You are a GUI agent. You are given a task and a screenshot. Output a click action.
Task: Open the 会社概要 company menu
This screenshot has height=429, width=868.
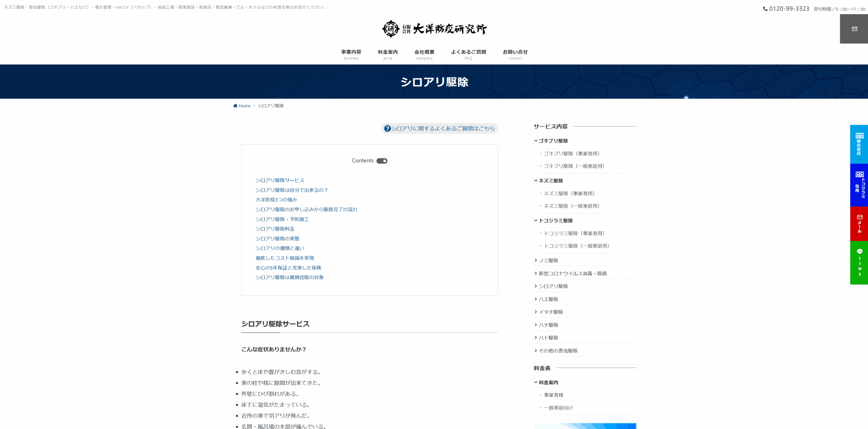pyautogui.click(x=424, y=54)
